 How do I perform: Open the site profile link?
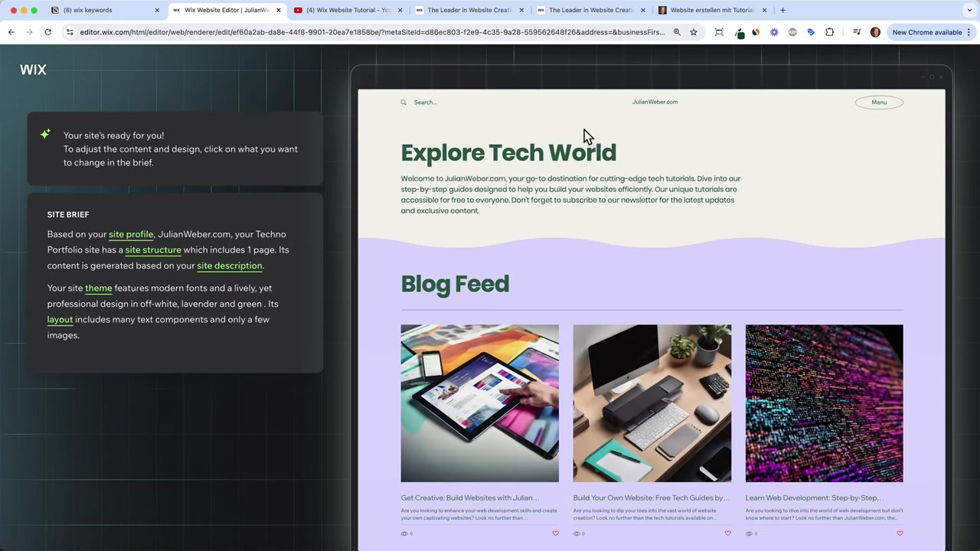pos(131,234)
